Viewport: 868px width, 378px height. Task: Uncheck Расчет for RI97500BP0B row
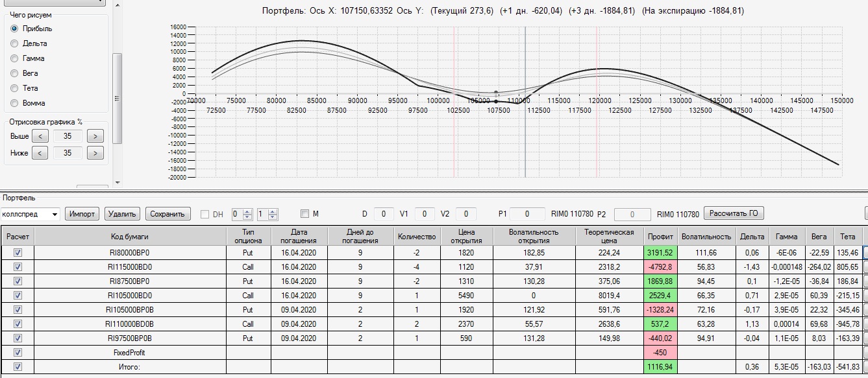click(x=18, y=338)
